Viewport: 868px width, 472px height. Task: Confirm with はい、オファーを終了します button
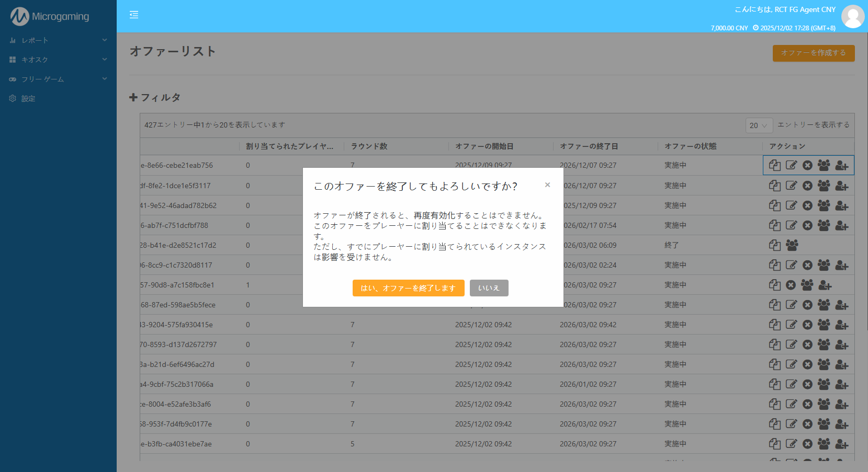pos(408,288)
